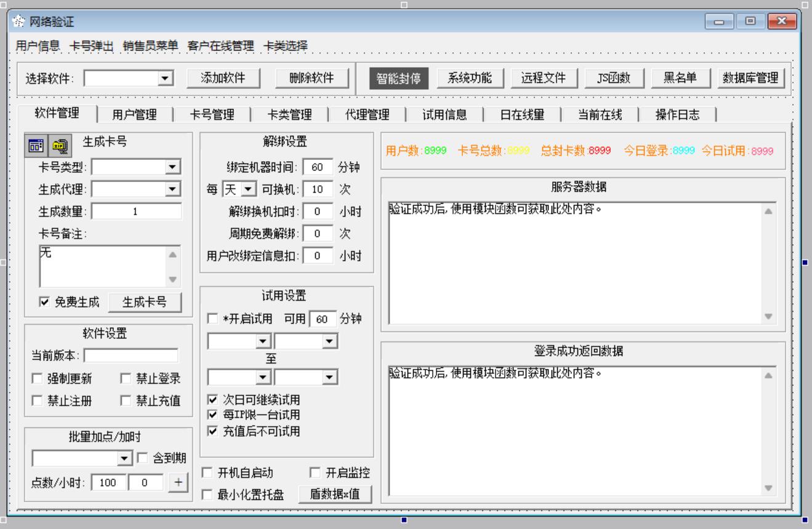Open the 生成代理 dropdown

pos(173,189)
